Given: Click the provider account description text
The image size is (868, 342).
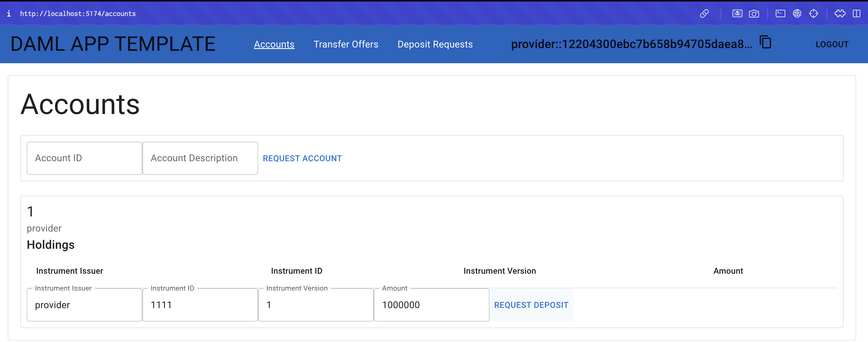Looking at the screenshot, I should coord(44,228).
